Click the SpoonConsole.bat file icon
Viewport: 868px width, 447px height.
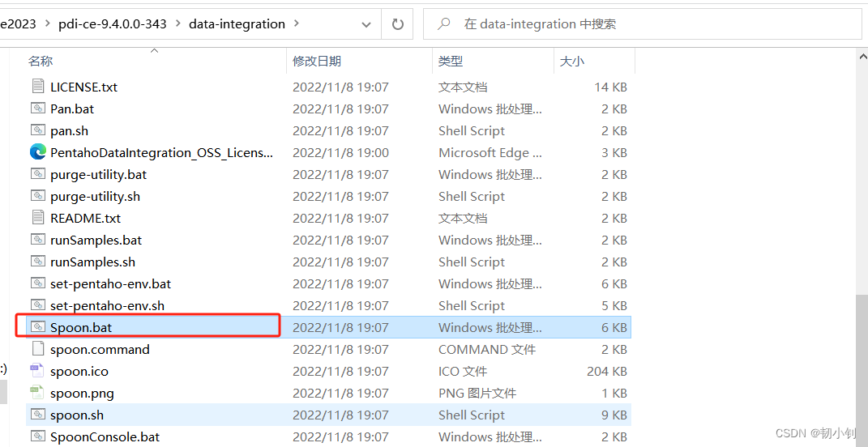[x=37, y=436]
